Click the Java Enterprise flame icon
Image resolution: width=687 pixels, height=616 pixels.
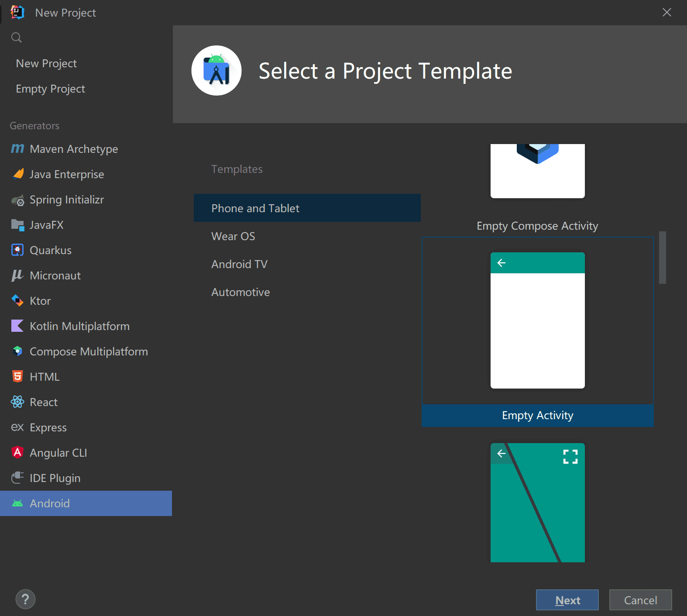point(18,174)
